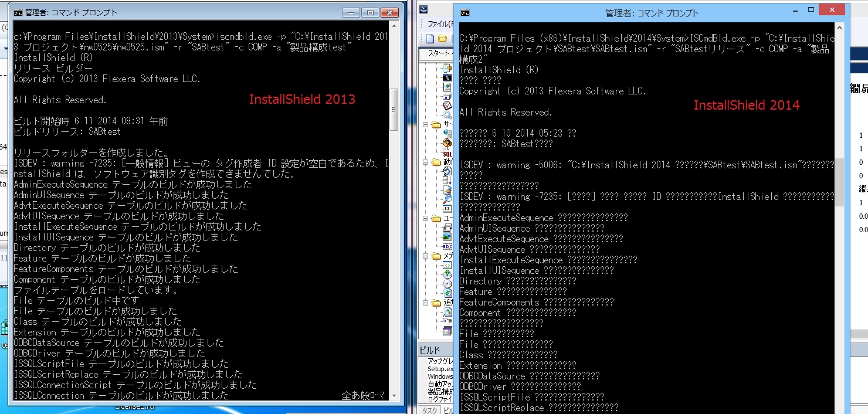The width and height of the screenshot is (868, 414).
Task: Click 'ファイルテーブルをロードしています。' line
Action: [96, 290]
